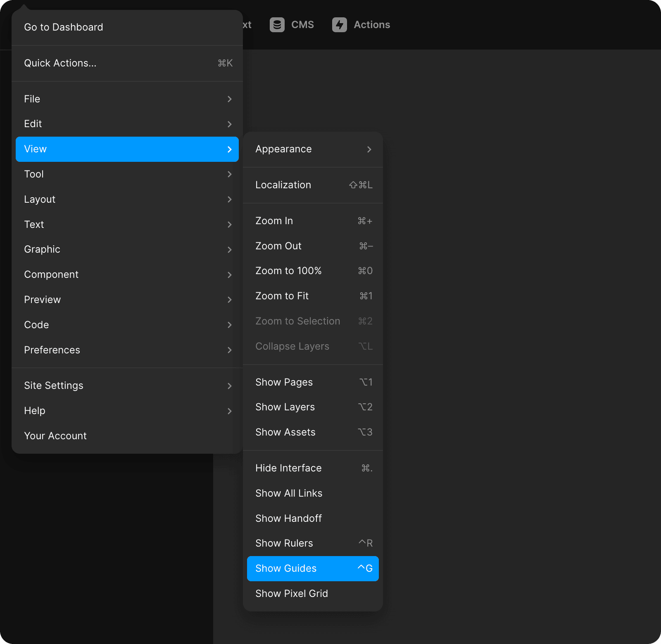
Task: Enable Show Pixel Grid
Action: point(312,594)
